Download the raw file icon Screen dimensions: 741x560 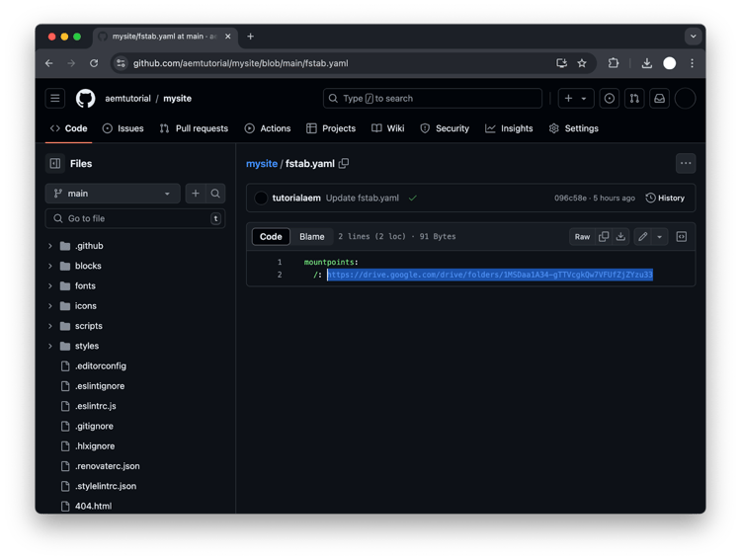tap(620, 237)
